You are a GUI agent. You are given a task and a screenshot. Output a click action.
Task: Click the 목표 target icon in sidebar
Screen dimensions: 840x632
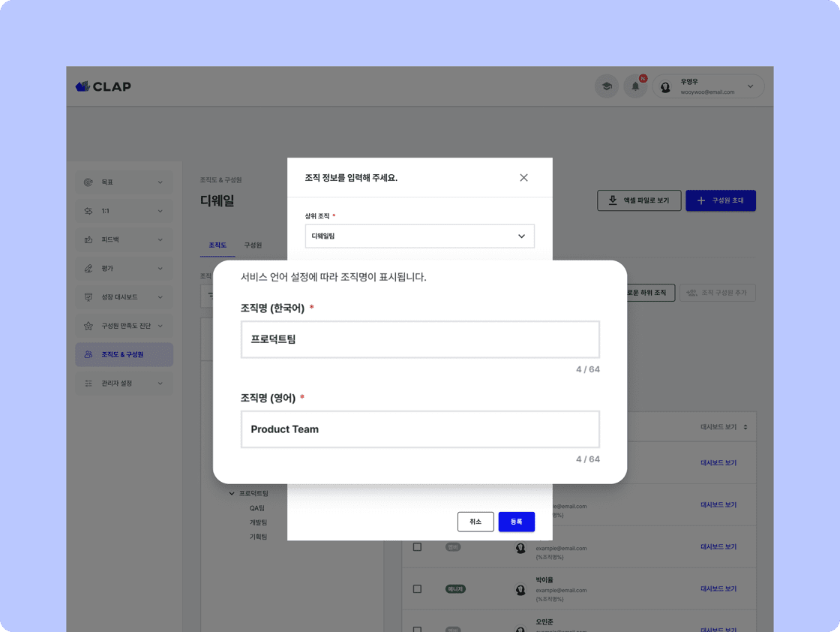pyautogui.click(x=88, y=182)
